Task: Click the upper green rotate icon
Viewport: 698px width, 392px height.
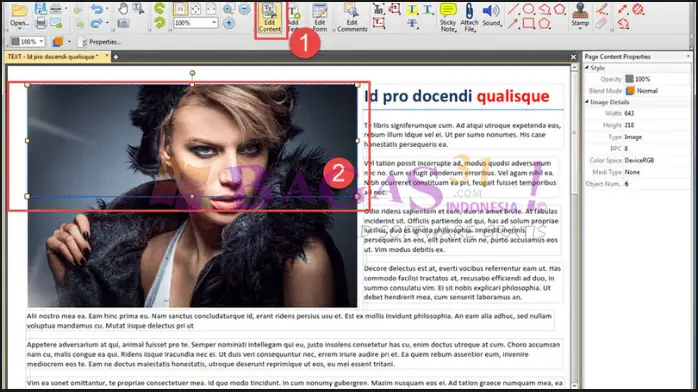Action: 159,8
